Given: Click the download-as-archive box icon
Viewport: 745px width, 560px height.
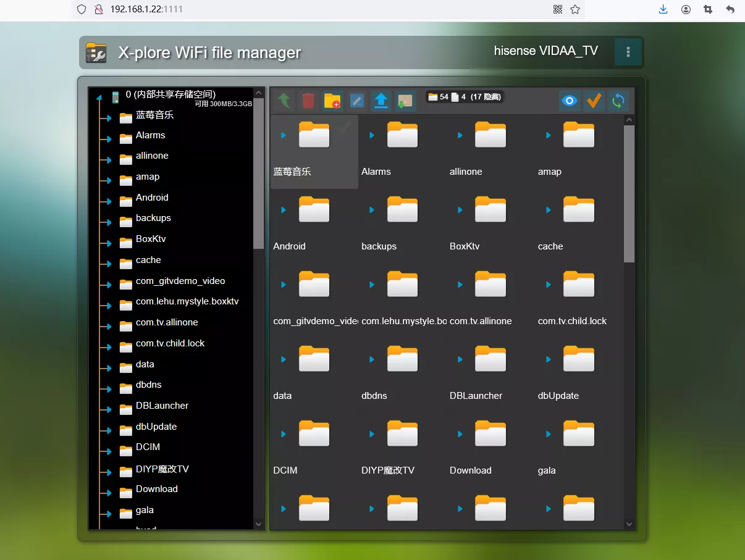Looking at the screenshot, I should pos(405,101).
